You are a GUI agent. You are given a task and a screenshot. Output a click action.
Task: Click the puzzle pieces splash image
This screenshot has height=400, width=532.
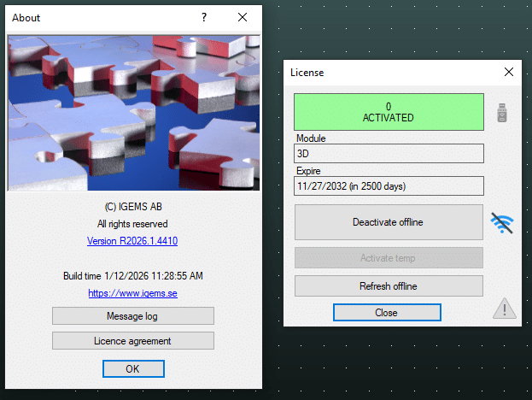pyautogui.click(x=132, y=112)
